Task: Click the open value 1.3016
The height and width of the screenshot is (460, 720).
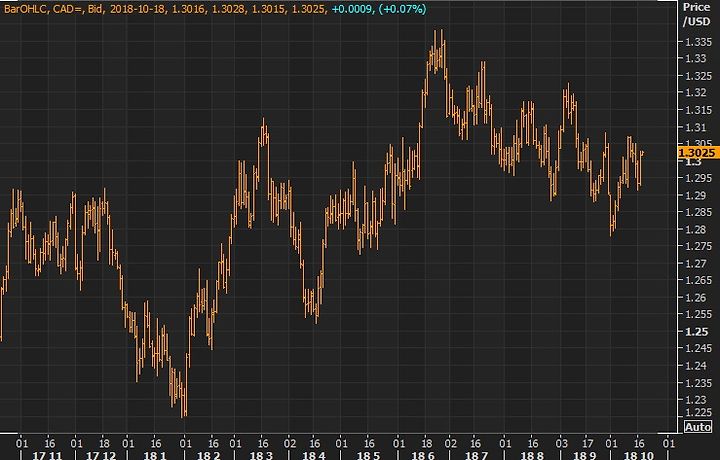Action: click(x=188, y=9)
